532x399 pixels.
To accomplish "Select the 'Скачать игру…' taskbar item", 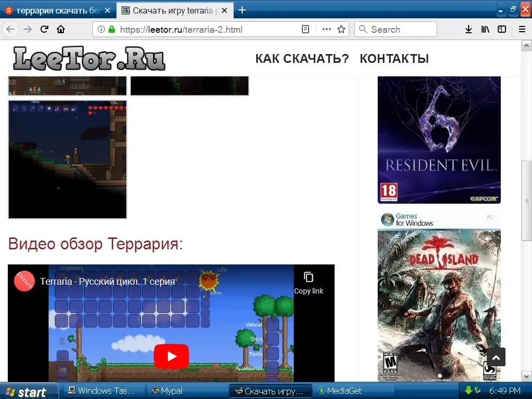I will point(270,391).
